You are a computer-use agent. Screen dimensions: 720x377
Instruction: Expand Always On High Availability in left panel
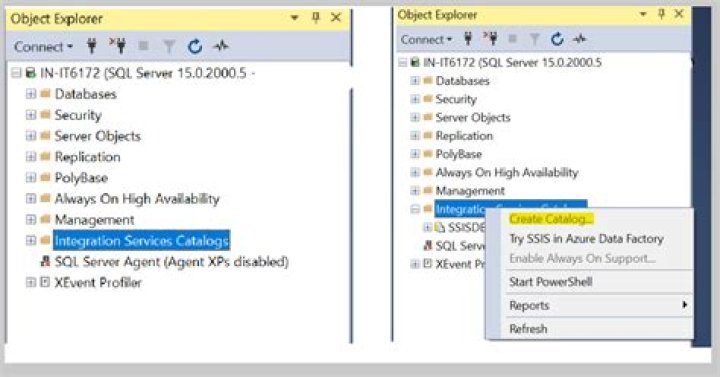click(31, 198)
